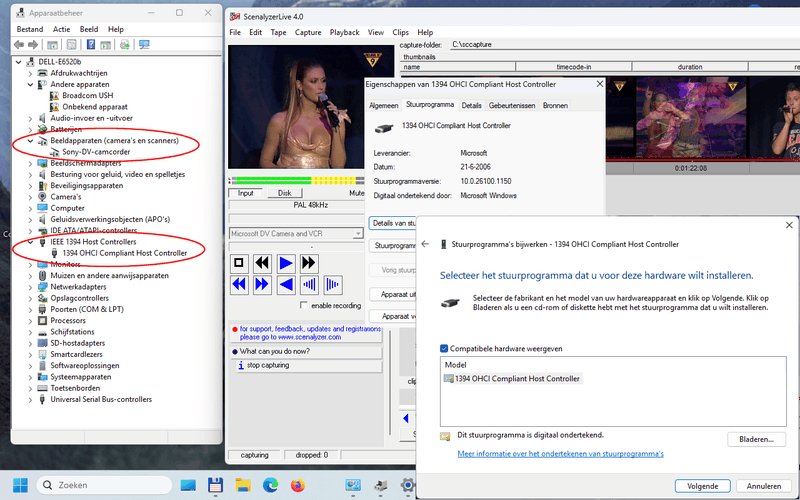Viewport: 800px width, 500px height.
Task: Open link about signing stuurprogramma's
Action: 560,454
